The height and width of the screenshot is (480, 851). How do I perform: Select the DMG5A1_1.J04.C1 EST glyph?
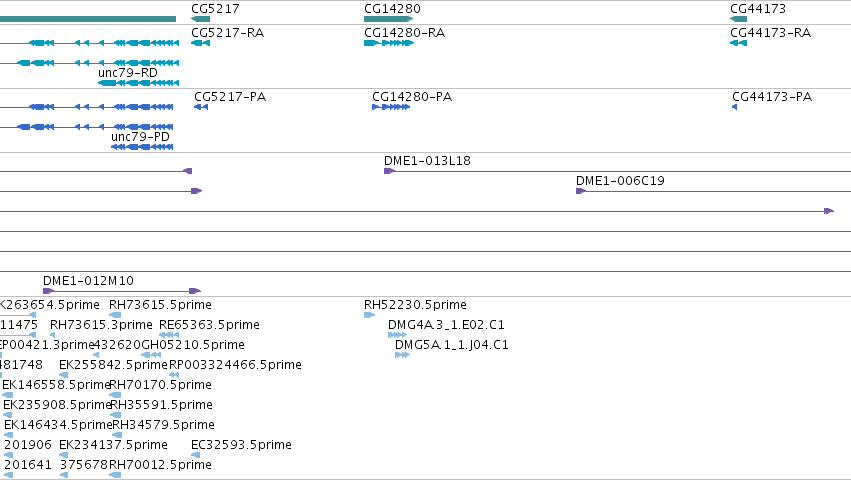pyautogui.click(x=402, y=355)
